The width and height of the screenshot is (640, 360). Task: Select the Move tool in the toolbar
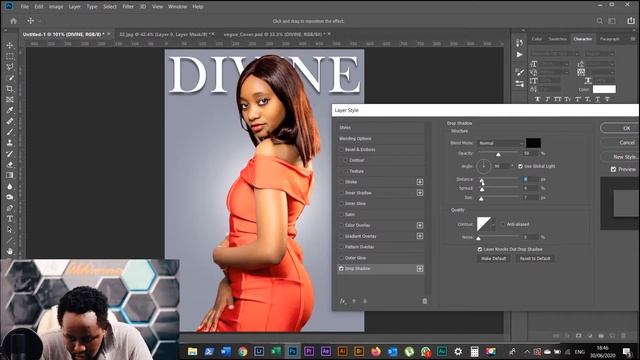click(10, 45)
